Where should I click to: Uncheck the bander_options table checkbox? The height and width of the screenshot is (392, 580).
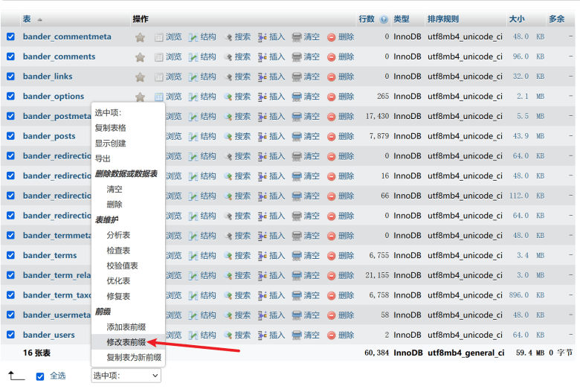click(x=10, y=96)
